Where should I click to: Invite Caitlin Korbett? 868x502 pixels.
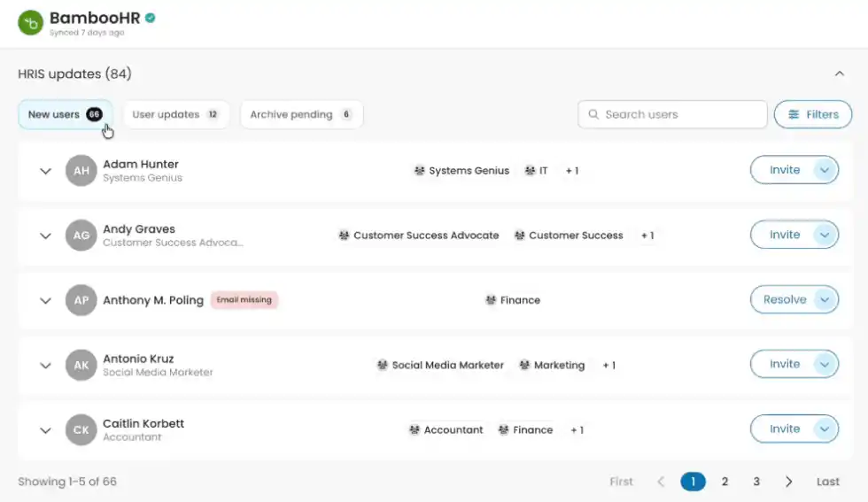(785, 429)
